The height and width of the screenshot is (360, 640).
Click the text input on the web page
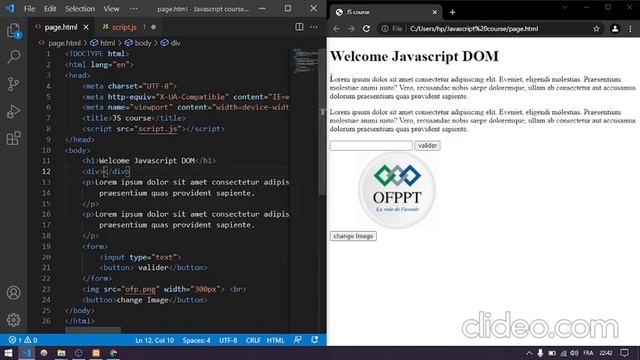point(371,146)
